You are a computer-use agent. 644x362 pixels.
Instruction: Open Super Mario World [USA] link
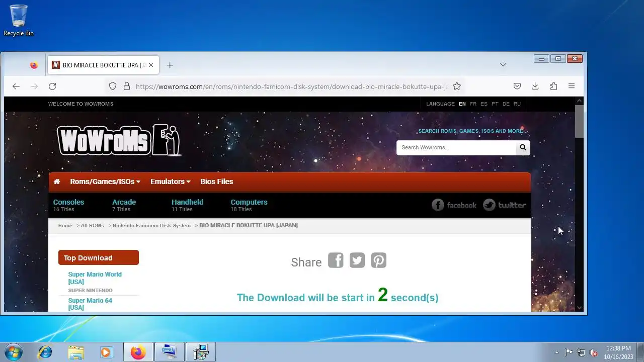tap(95, 278)
